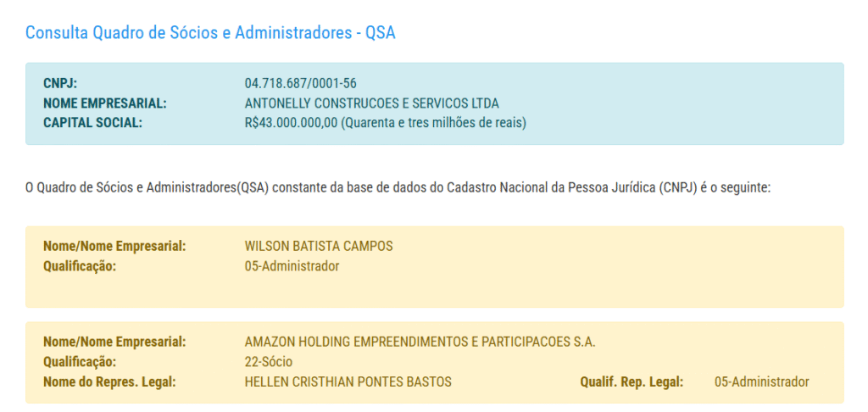Click the Nome do Repres. Legal label

click(x=108, y=381)
